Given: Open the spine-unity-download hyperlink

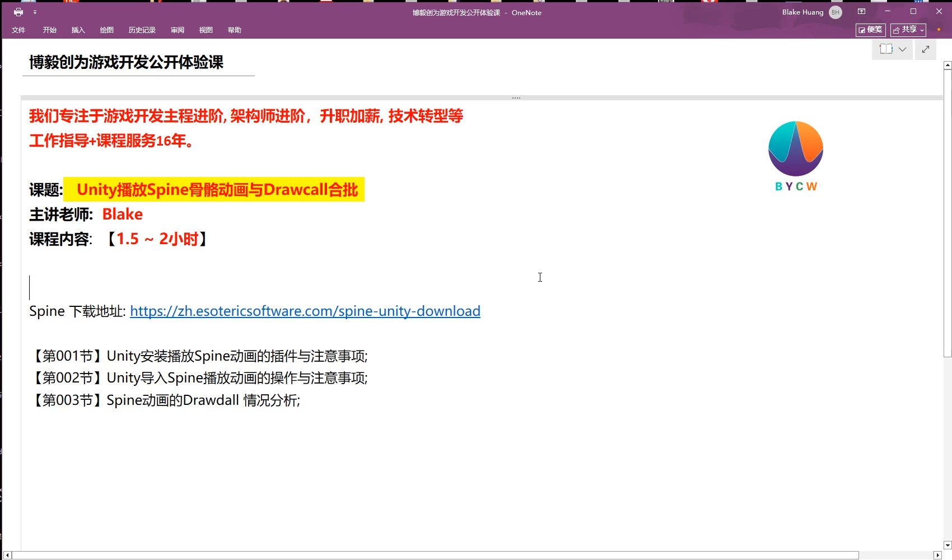Looking at the screenshot, I should coord(305,311).
